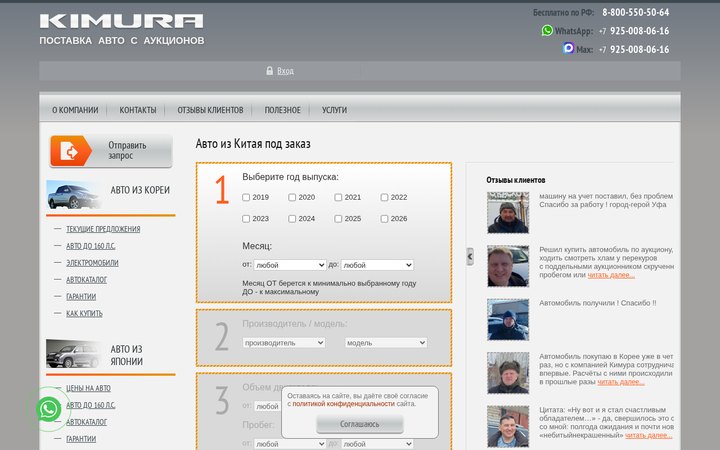Image resolution: width=720 pixels, height=450 pixels.
Task: Click the free phone number 8-800-550-50-64
Action: pos(636,12)
